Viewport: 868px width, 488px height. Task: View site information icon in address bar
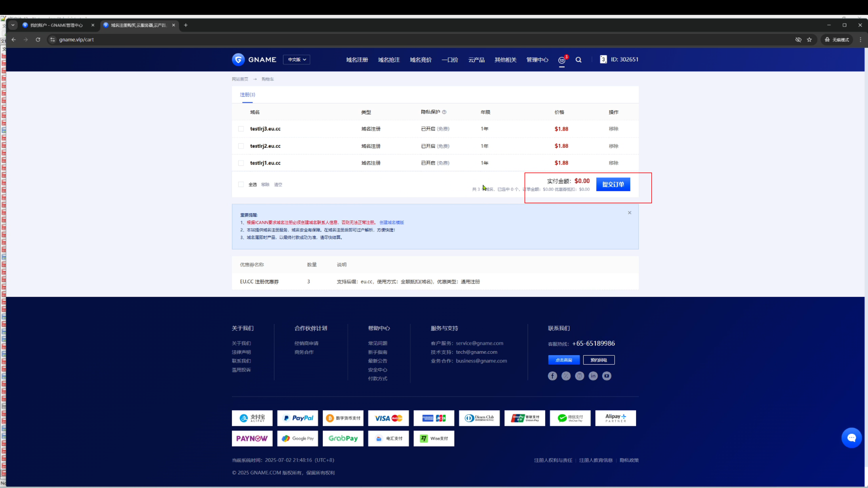tap(52, 40)
